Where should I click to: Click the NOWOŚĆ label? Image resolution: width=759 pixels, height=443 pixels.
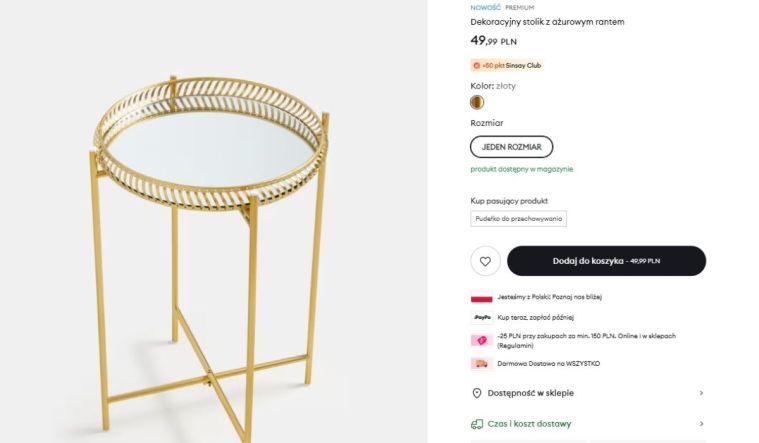click(486, 7)
